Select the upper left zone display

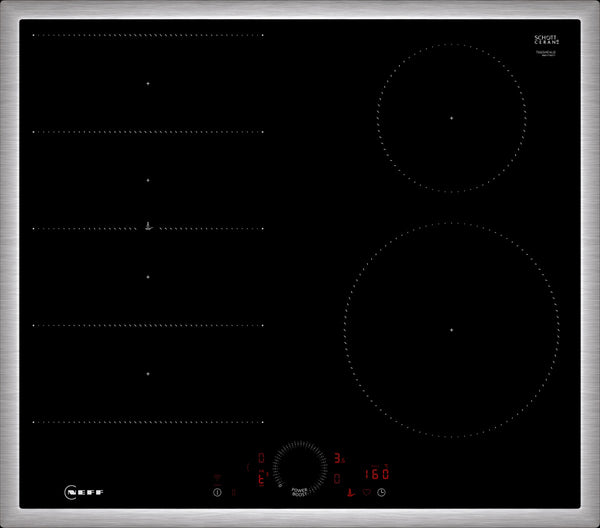(x=261, y=458)
